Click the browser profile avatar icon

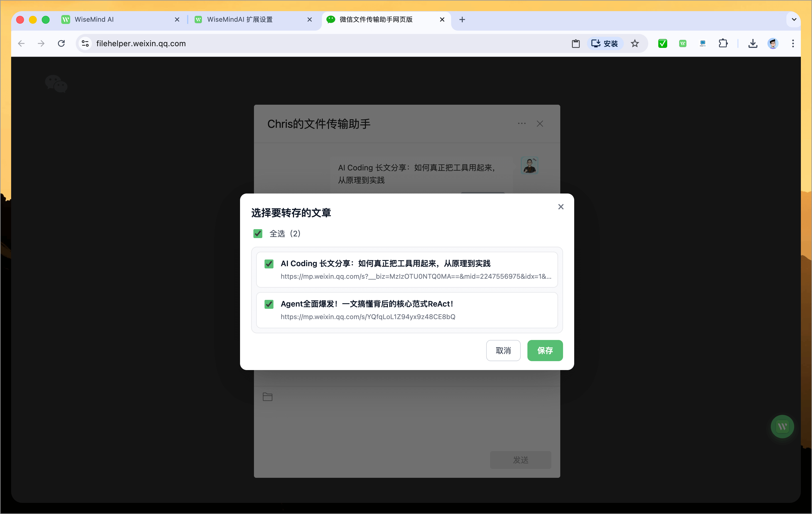click(x=773, y=43)
